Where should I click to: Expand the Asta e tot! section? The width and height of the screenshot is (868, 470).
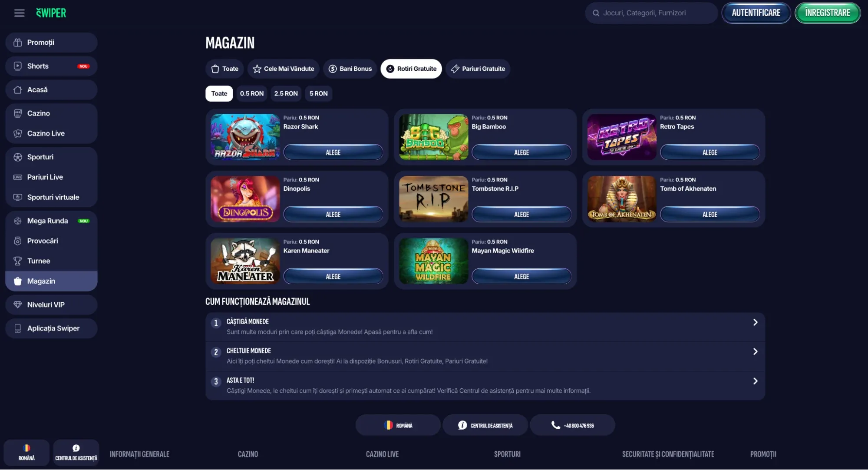point(485,386)
